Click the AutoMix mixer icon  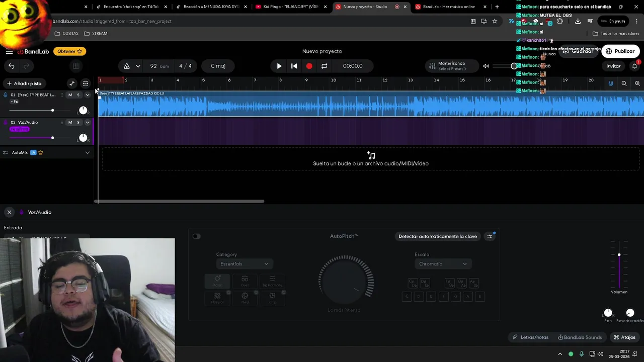coord(6,152)
